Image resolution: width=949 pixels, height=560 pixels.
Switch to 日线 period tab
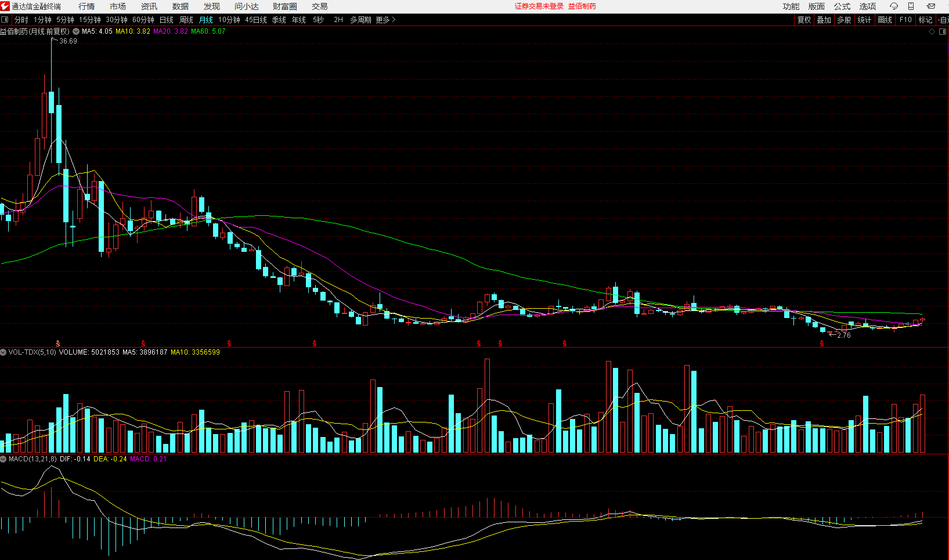coord(167,20)
